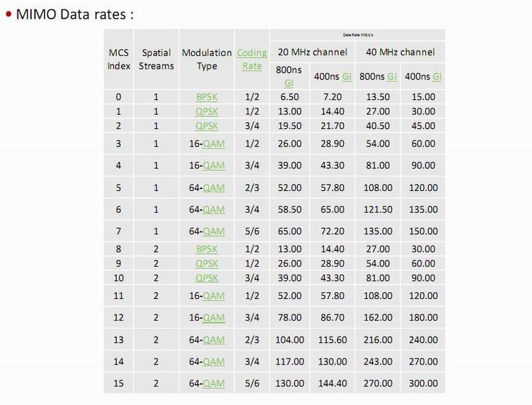Click the 6.50 data rate cell
The image size is (532, 405).
(289, 97)
